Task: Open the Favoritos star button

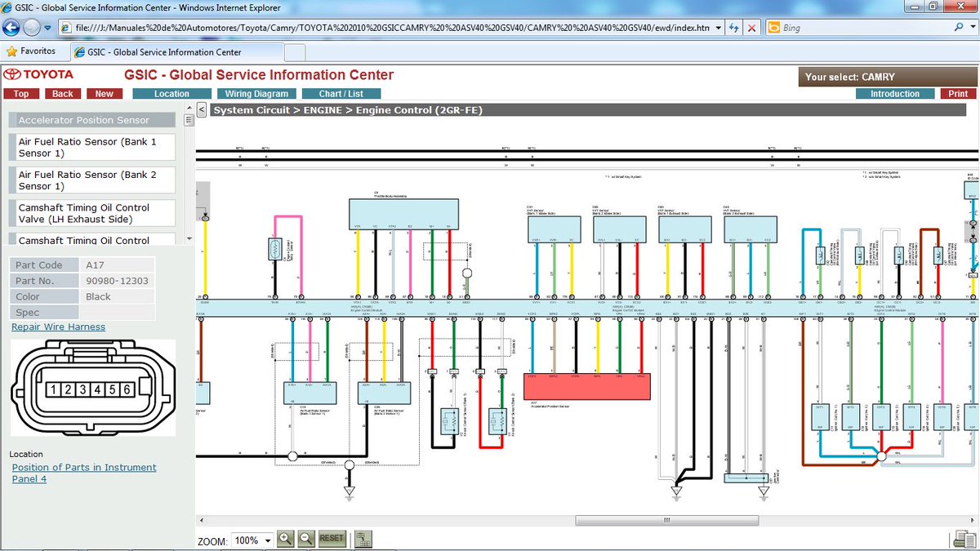Action: tap(31, 51)
